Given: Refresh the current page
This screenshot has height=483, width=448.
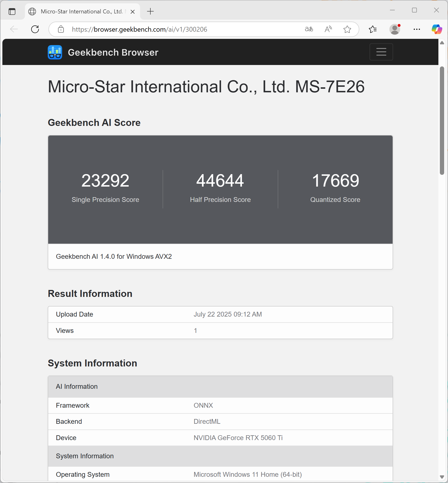Looking at the screenshot, I should (35, 29).
